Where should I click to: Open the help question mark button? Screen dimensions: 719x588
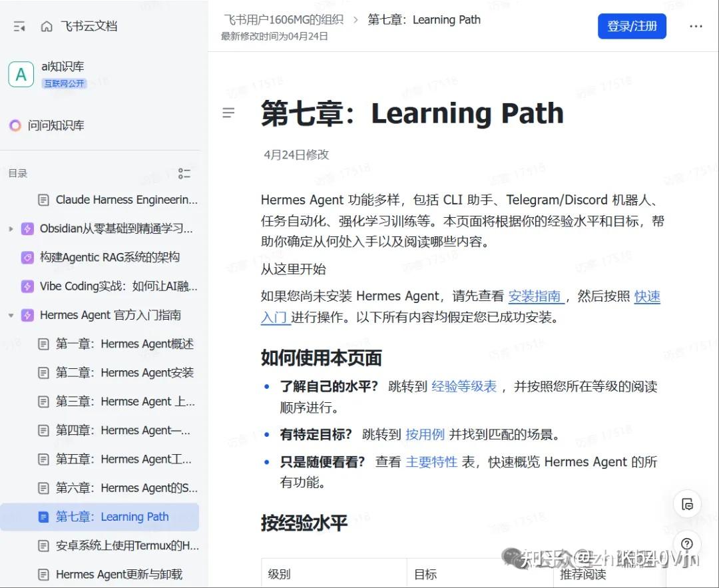pyautogui.click(x=687, y=543)
